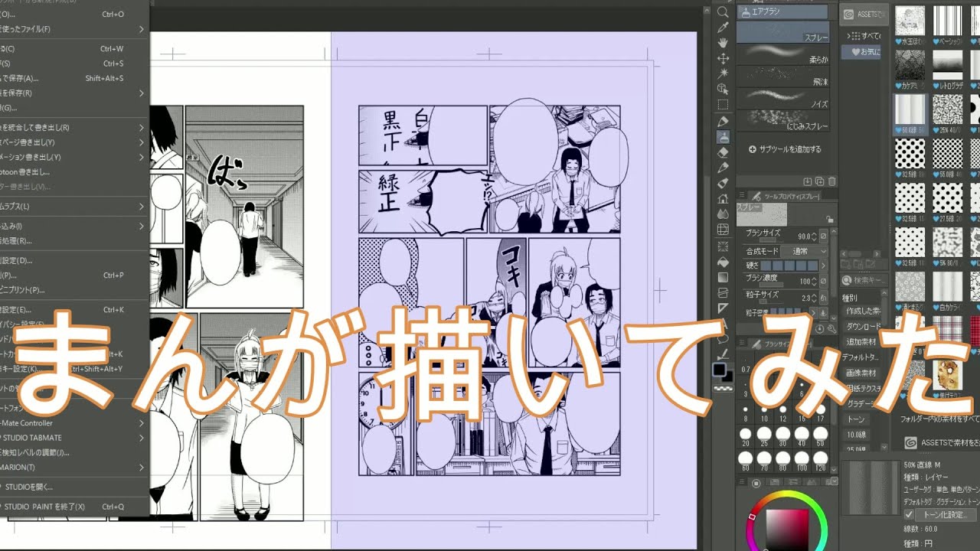The image size is (980, 551).
Task: Toggle the checkbox beside トーン化設定
Action: [910, 515]
